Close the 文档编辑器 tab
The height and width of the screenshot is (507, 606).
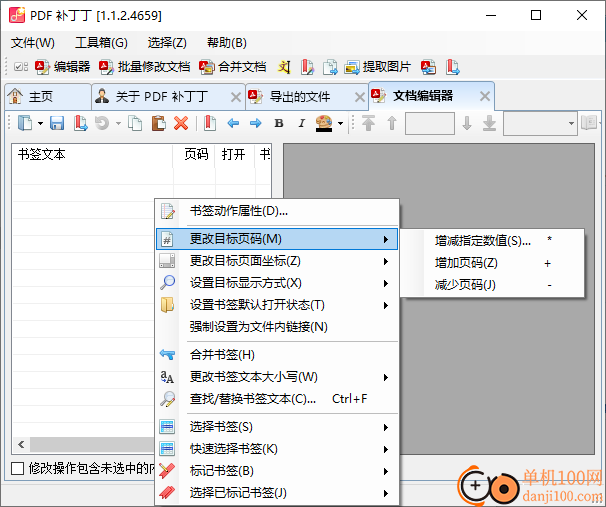click(x=485, y=96)
